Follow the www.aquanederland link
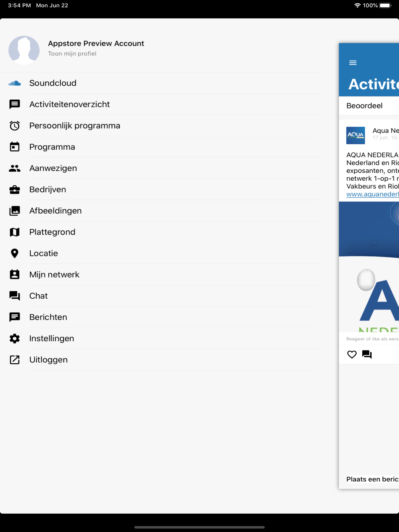The image size is (399, 532). (x=372, y=194)
